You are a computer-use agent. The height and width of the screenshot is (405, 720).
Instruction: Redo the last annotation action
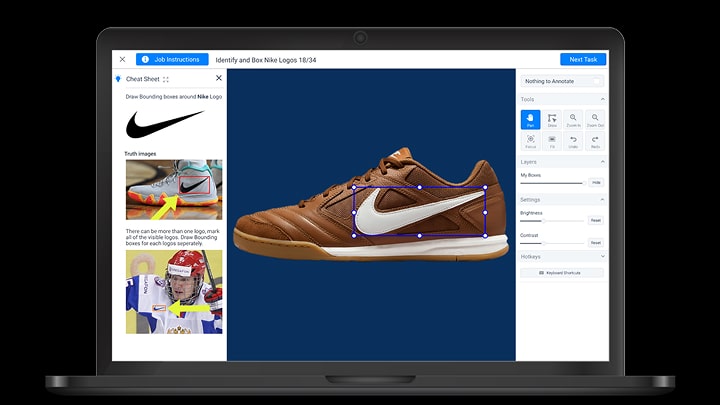coord(595,142)
